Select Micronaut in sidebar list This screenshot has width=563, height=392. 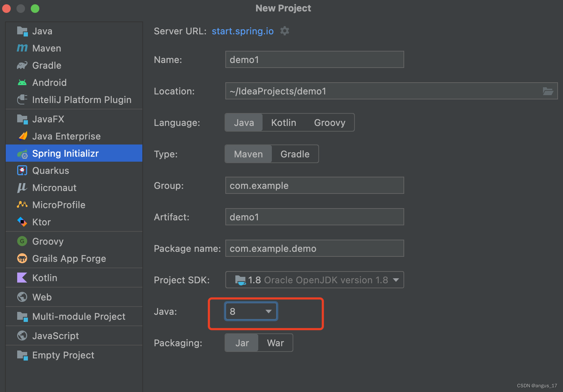pyautogui.click(x=74, y=188)
